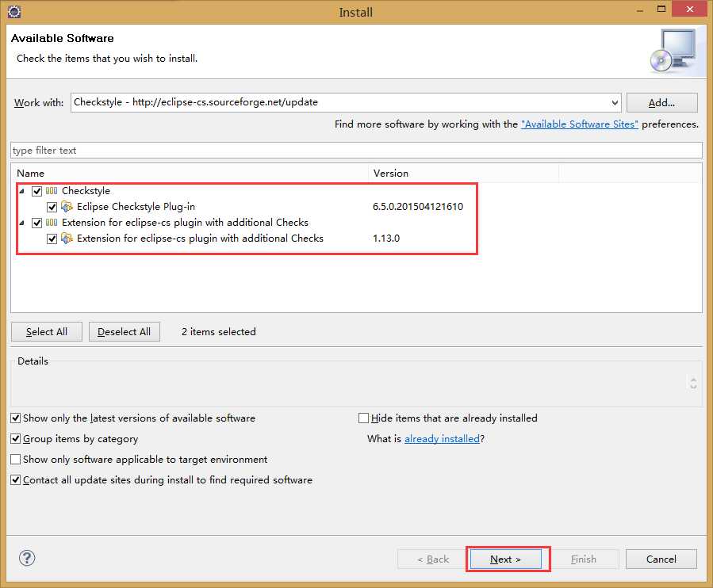Click the Add... button
The width and height of the screenshot is (713, 588).
[x=661, y=103]
